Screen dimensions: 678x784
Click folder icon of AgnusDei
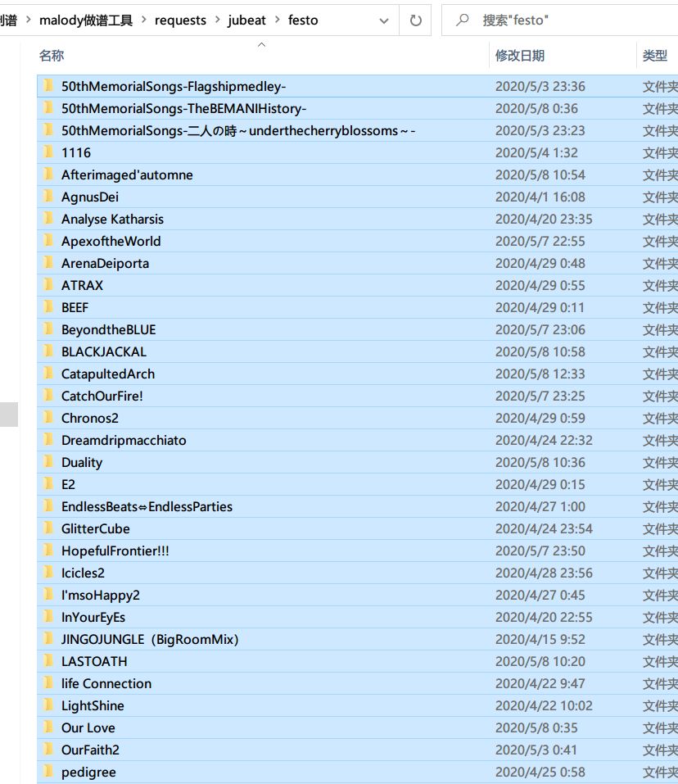[x=48, y=197]
